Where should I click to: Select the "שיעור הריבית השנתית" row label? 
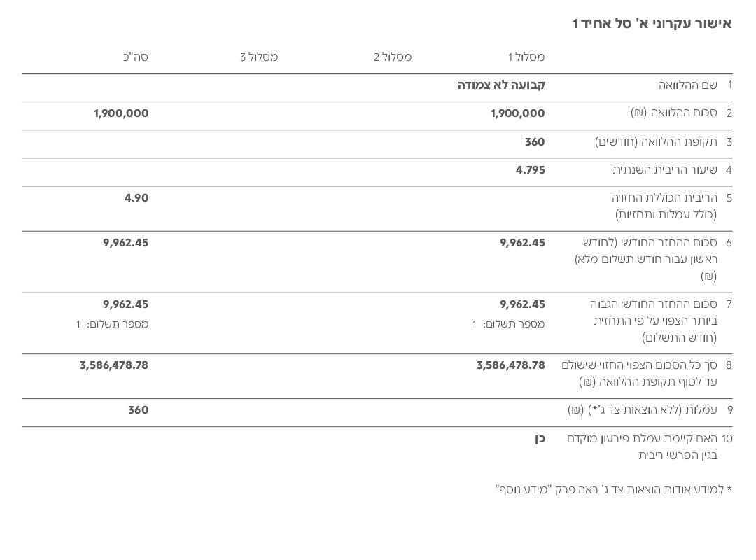tap(665, 170)
